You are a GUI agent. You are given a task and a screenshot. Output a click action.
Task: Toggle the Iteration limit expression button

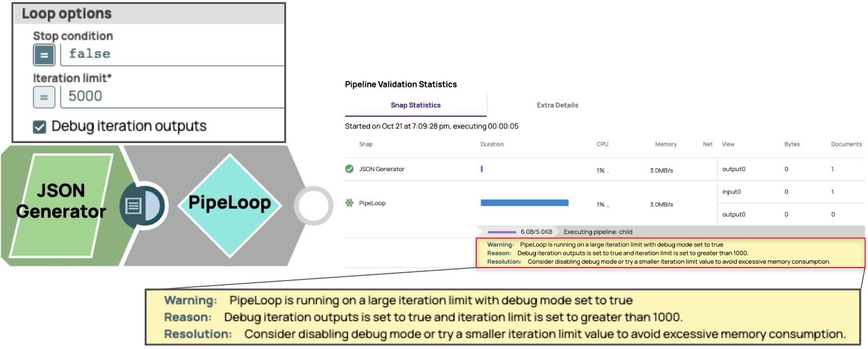[44, 97]
